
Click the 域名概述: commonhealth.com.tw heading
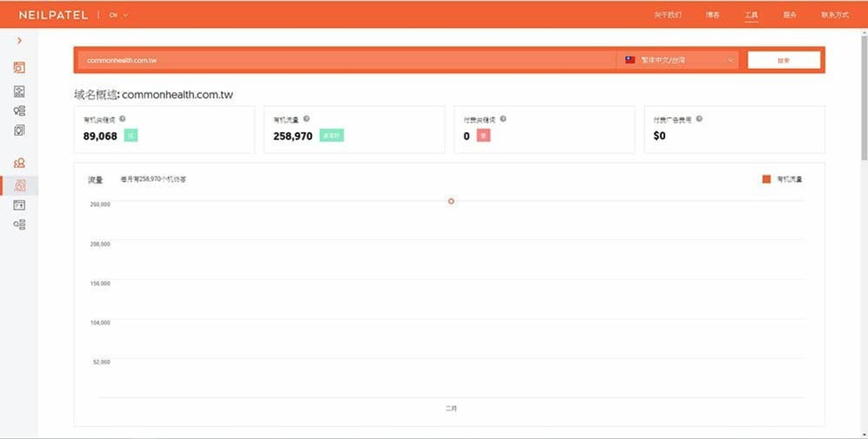[153, 95]
